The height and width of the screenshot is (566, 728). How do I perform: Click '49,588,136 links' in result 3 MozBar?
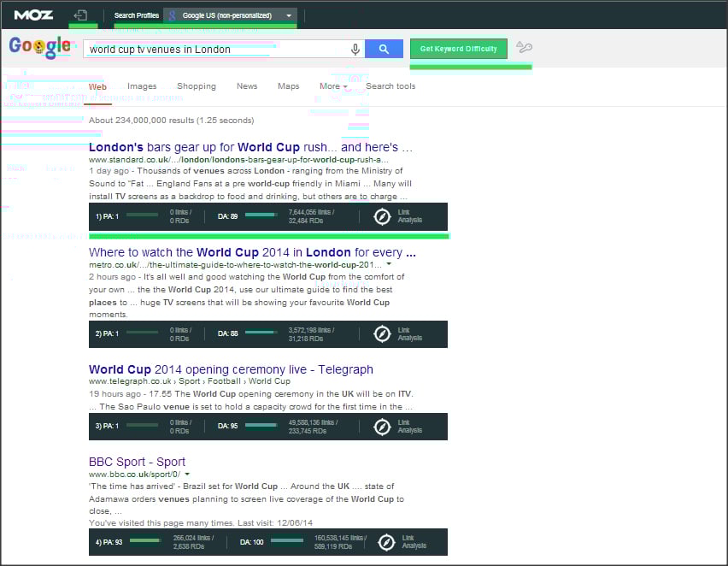[x=314, y=422]
